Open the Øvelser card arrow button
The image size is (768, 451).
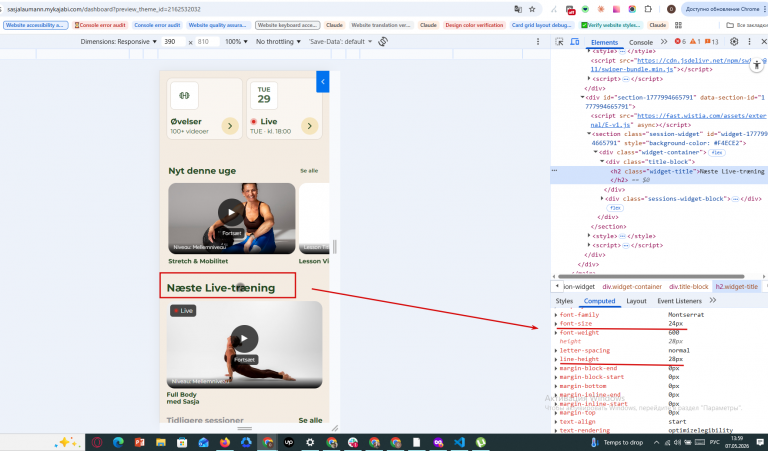(x=230, y=126)
